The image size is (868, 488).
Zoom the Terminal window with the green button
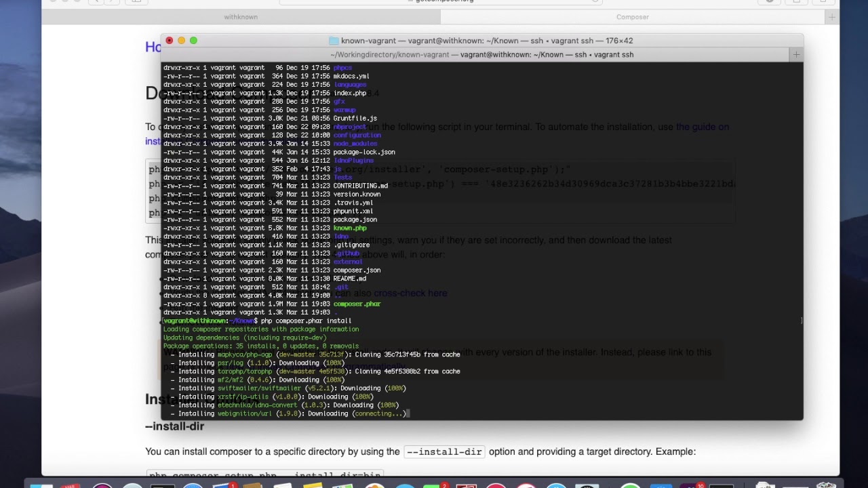[x=193, y=41]
